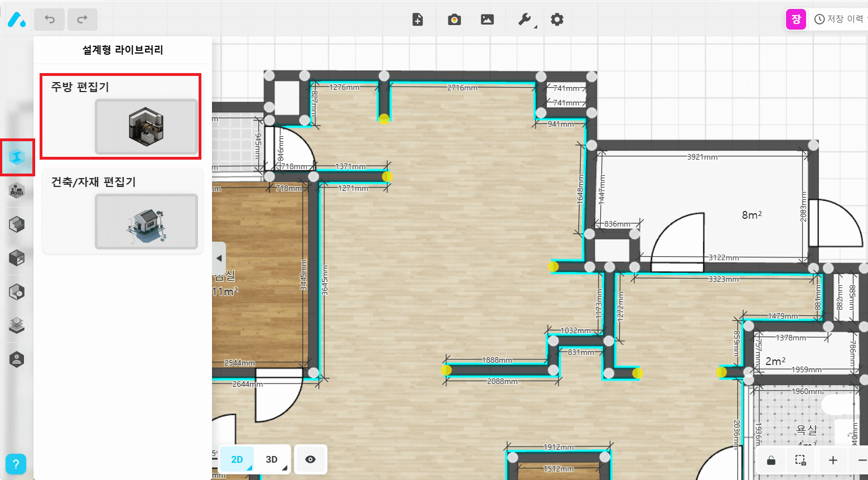Screen dimensions: 868x480
Task: Select the 1479mm dimension label
Action: click(x=783, y=316)
